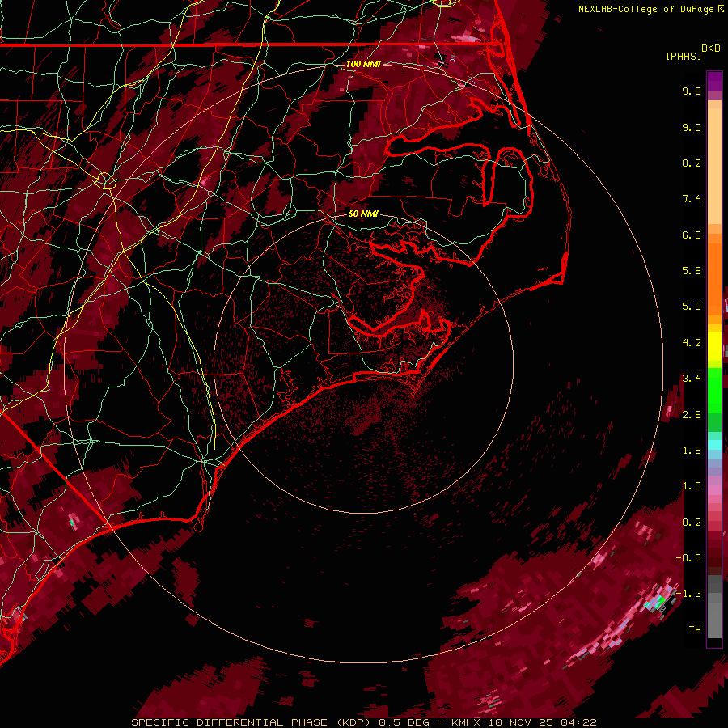Select the 1.0 legend value
728x728 pixels.
(692, 486)
